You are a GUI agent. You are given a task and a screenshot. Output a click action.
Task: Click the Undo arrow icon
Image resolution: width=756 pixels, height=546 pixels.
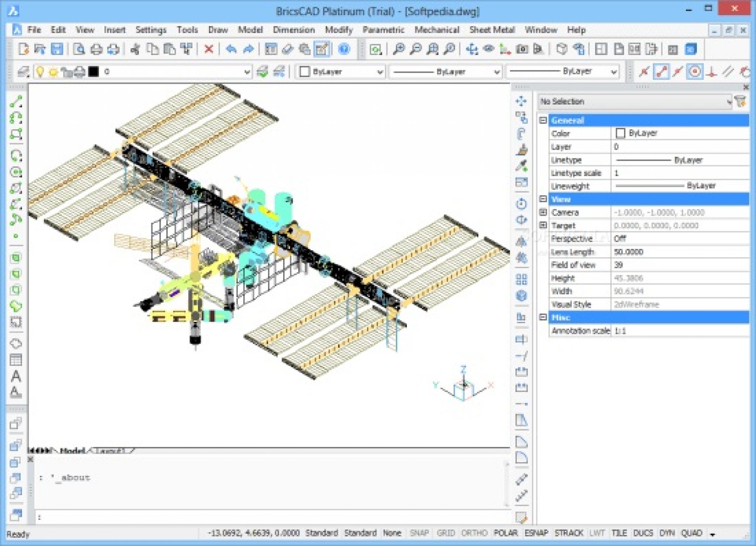click(x=231, y=49)
